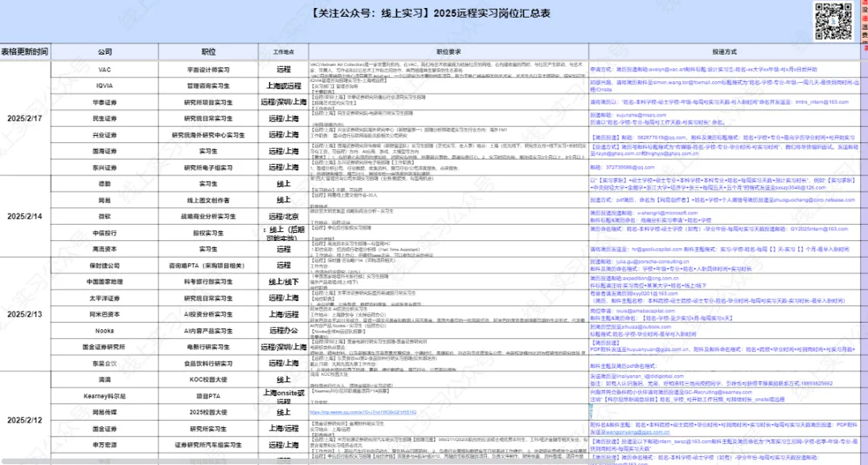Click the position cell 'KOC校园大使'
The height and width of the screenshot is (465, 868).
(x=208, y=379)
